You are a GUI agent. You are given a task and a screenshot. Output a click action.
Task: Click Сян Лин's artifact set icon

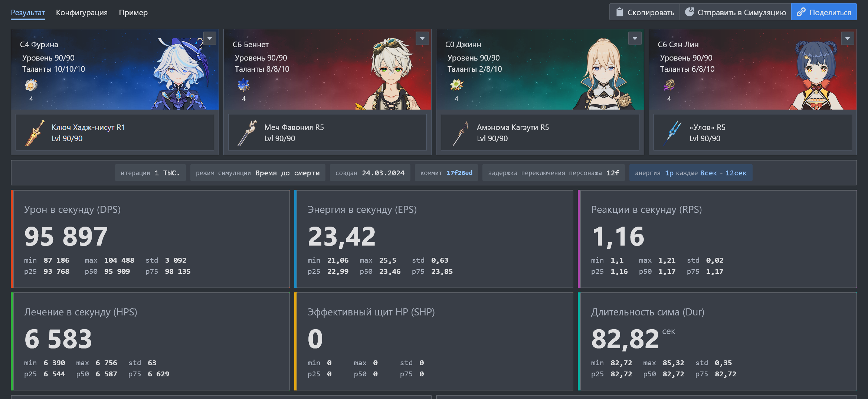(669, 85)
